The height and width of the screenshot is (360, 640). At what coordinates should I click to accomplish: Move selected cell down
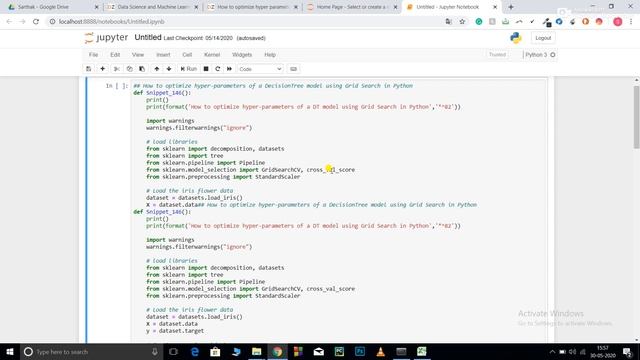coord(169,69)
